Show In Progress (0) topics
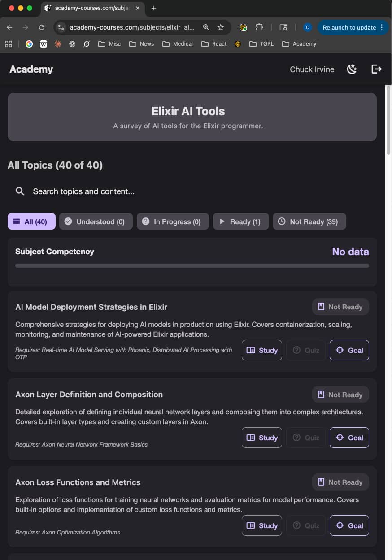Image resolution: width=392 pixels, height=560 pixels. click(173, 221)
